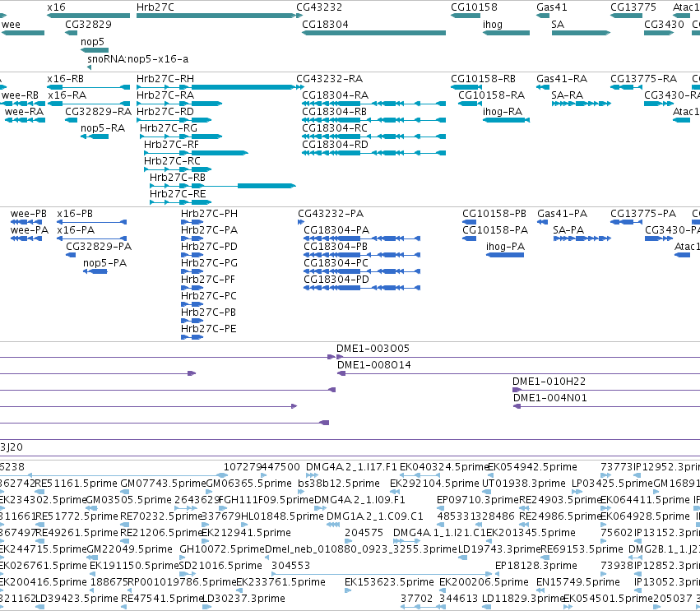
Task: Select the CG13775-RA transcript label
Action: pos(644,79)
